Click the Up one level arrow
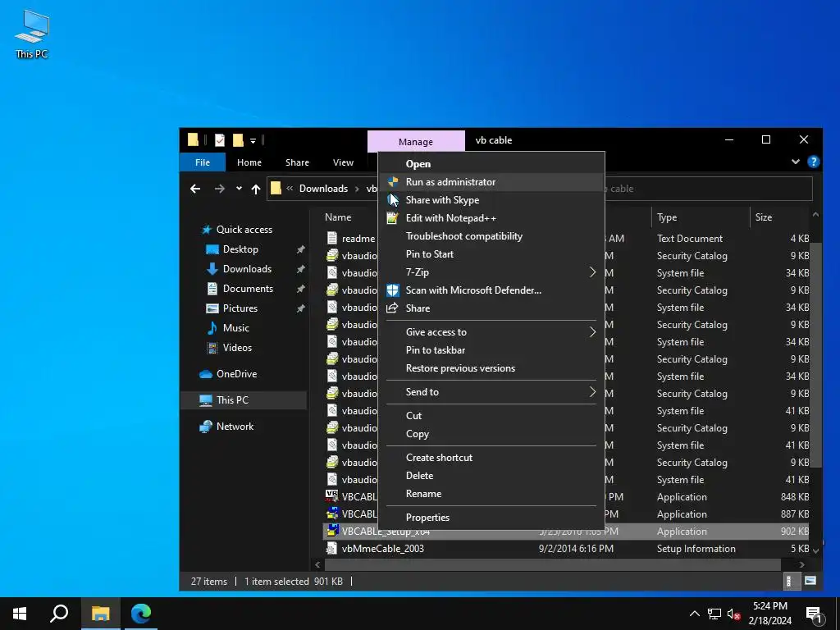 (256, 189)
